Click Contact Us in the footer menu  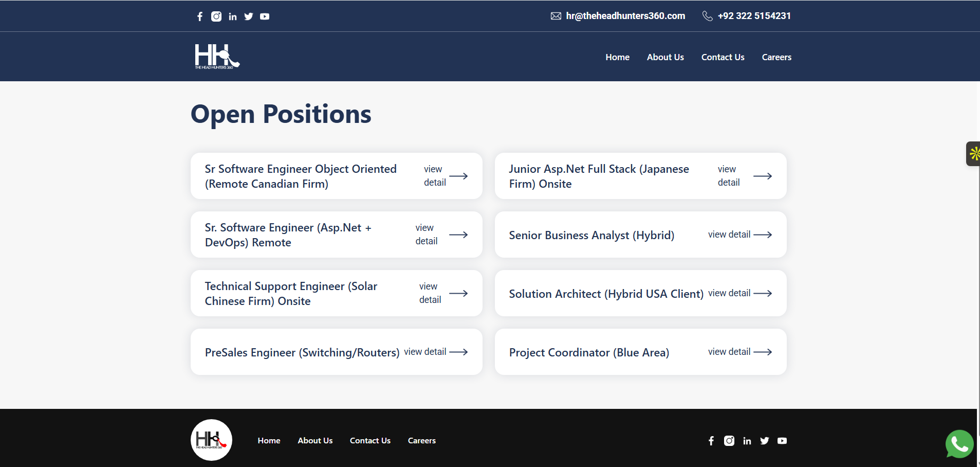click(x=370, y=441)
